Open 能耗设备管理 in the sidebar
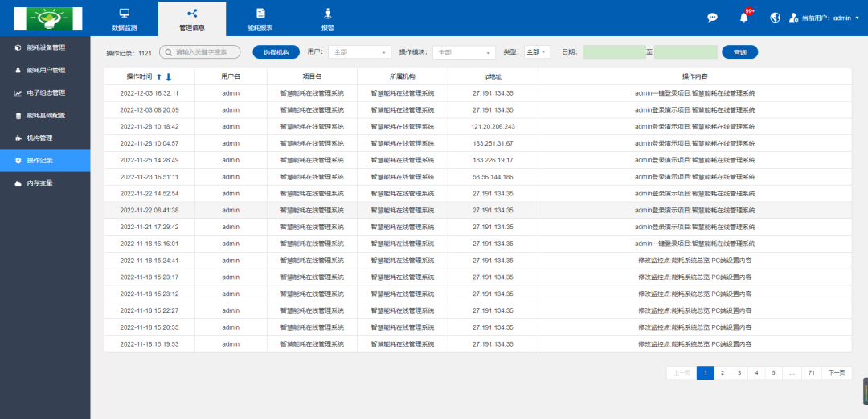The height and width of the screenshot is (419, 868). (46, 47)
